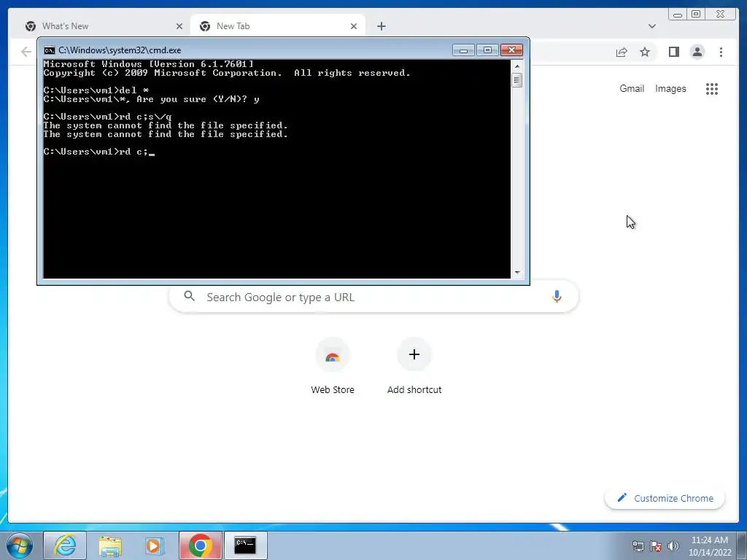Click Add shortcut tile

tap(414, 367)
